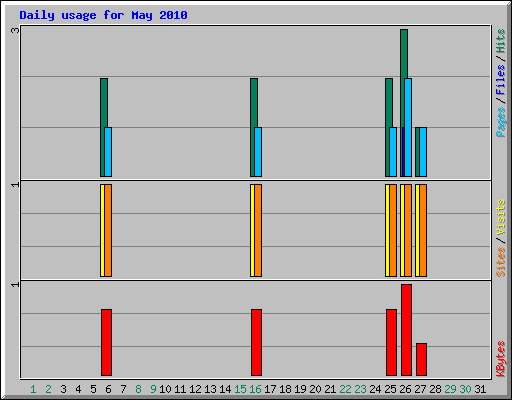The height and width of the screenshot is (400, 512).
Task: Click the yellow visits bar for day 26
Action: [x=402, y=230]
